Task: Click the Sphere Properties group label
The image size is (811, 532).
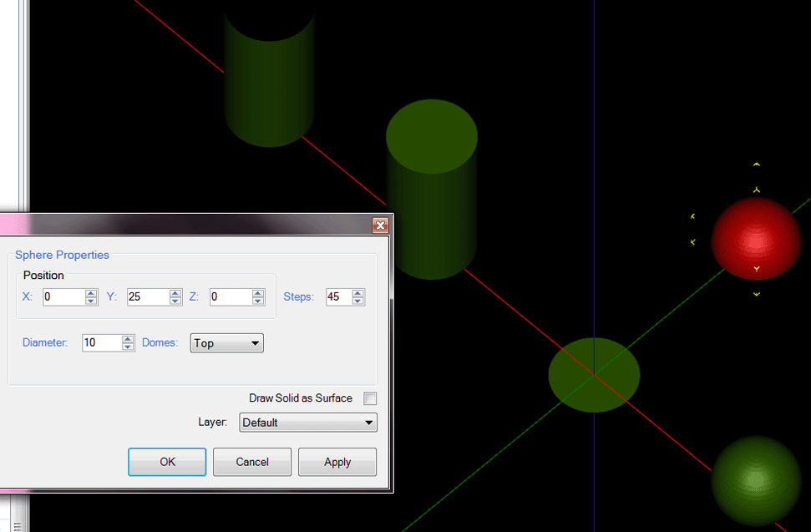Action: [x=62, y=255]
